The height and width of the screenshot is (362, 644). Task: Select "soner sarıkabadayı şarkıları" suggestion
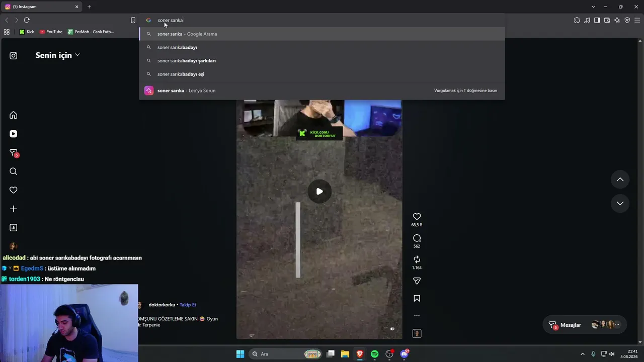322,61
